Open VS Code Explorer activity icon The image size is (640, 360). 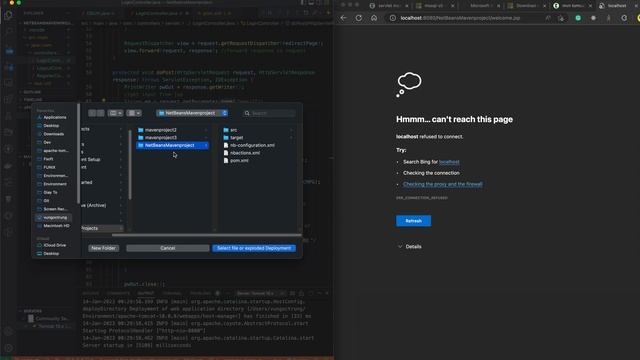(x=9, y=16)
